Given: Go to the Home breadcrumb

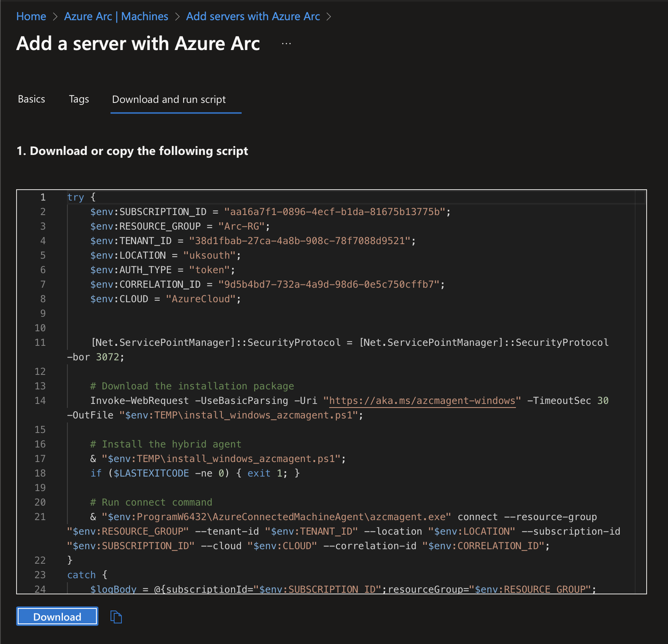Looking at the screenshot, I should click(31, 17).
